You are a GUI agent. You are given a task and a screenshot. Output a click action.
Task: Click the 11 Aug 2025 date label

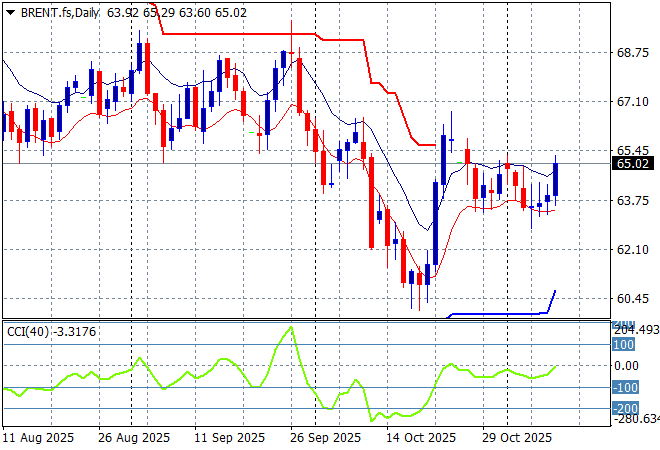38,438
